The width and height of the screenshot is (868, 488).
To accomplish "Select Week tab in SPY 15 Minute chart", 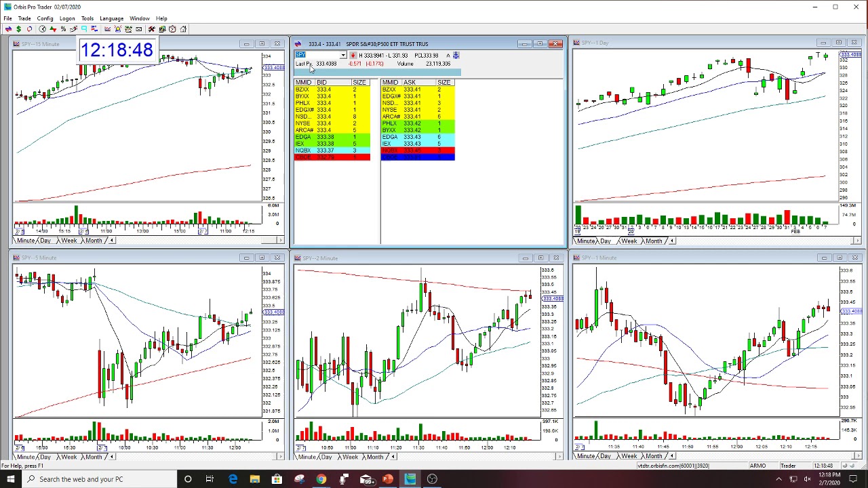I will [68, 241].
